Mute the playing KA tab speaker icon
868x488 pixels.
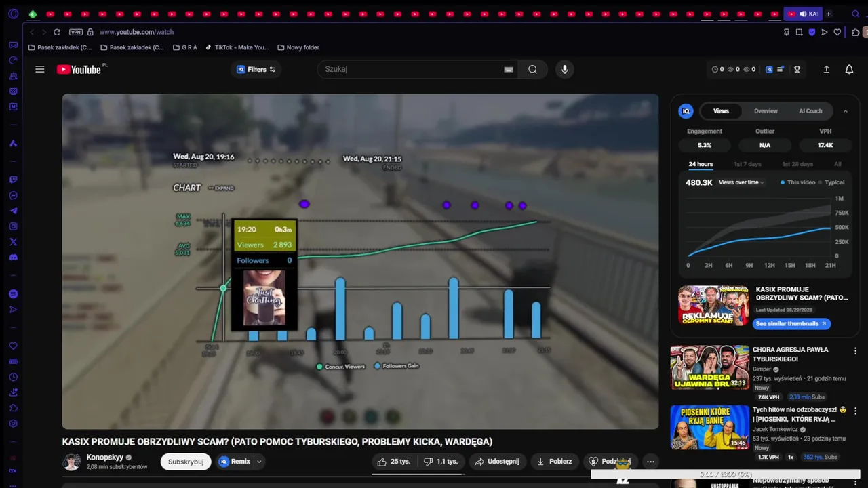point(803,14)
